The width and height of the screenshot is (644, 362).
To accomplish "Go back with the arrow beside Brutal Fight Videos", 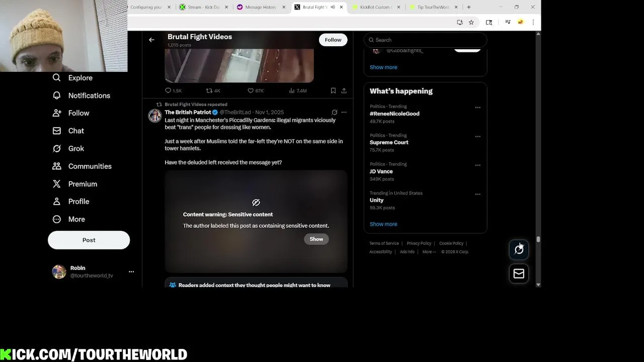I will tap(151, 40).
